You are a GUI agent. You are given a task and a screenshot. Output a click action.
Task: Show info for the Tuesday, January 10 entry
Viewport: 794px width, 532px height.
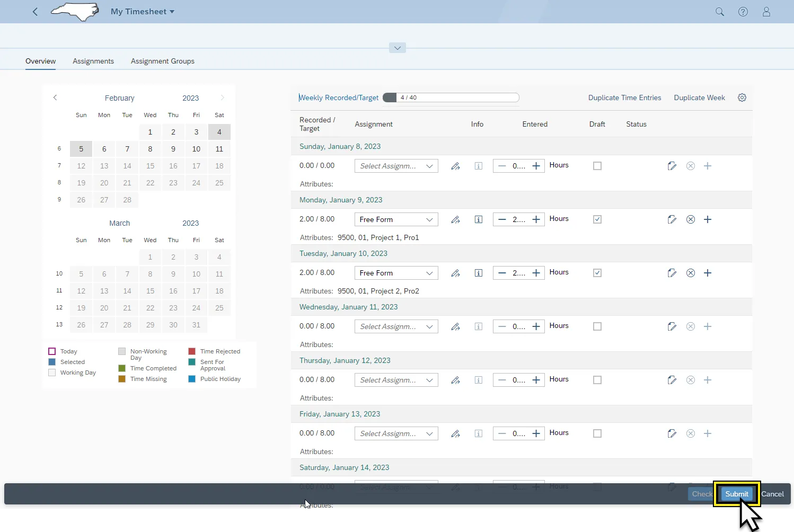coord(479,273)
